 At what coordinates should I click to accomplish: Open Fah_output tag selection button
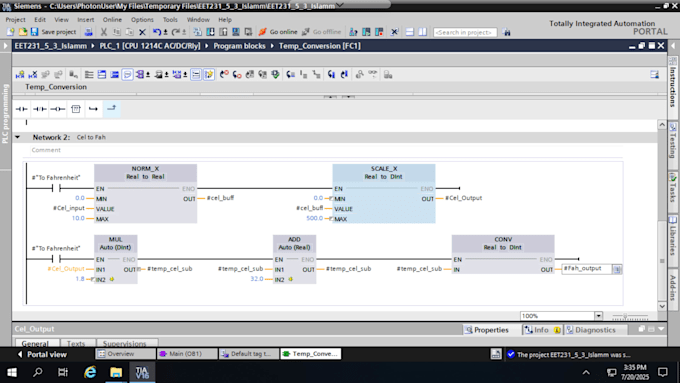click(x=617, y=269)
